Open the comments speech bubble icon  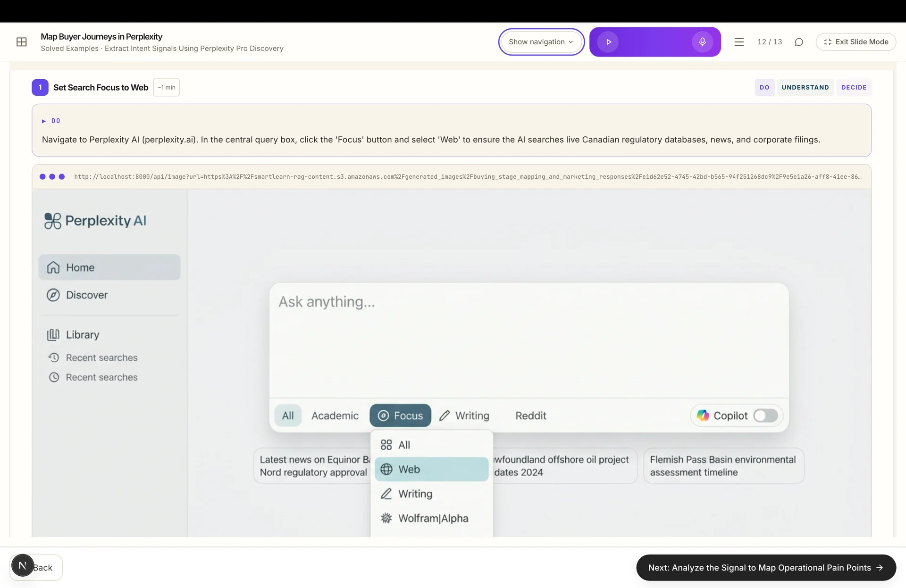pos(799,42)
